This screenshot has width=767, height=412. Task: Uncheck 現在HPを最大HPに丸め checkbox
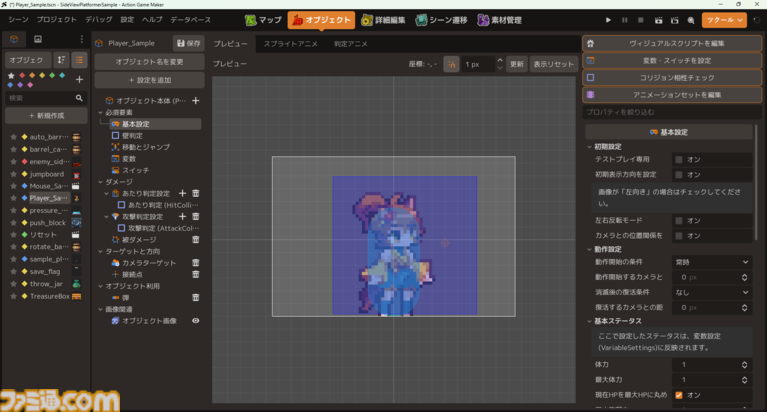click(678, 395)
